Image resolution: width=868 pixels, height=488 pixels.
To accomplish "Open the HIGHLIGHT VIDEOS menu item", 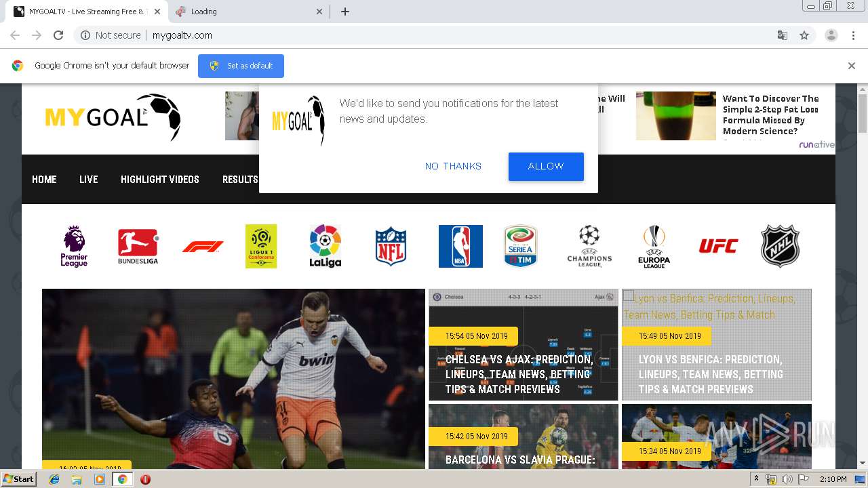I will coord(160,180).
